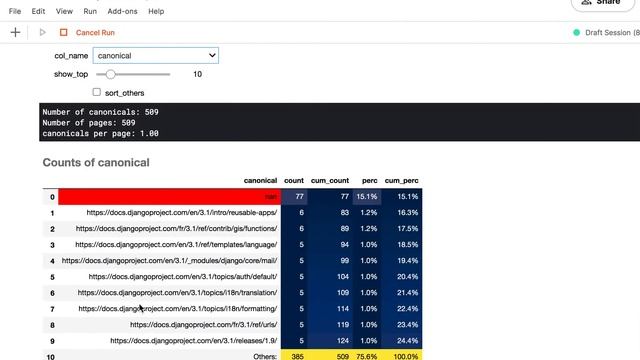The image size is (640, 360).
Task: Click the 'count' column header
Action: click(294, 180)
